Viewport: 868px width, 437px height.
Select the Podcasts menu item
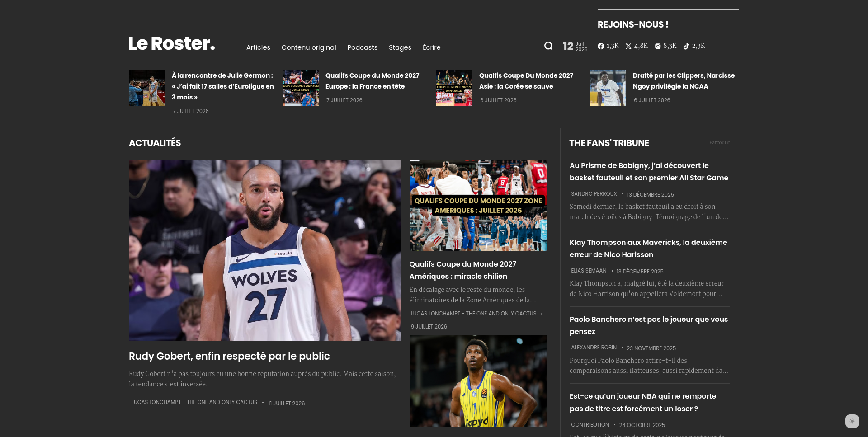pos(363,47)
